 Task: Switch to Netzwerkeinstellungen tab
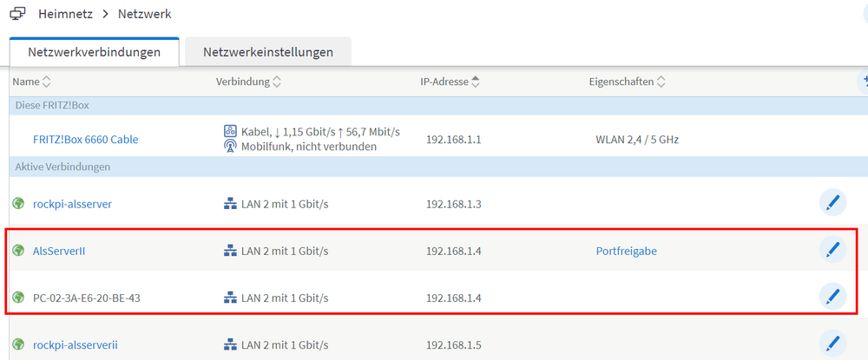coord(268,53)
